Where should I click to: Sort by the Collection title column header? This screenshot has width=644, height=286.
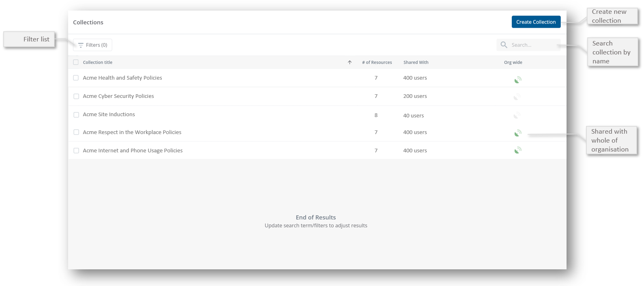coord(98,62)
